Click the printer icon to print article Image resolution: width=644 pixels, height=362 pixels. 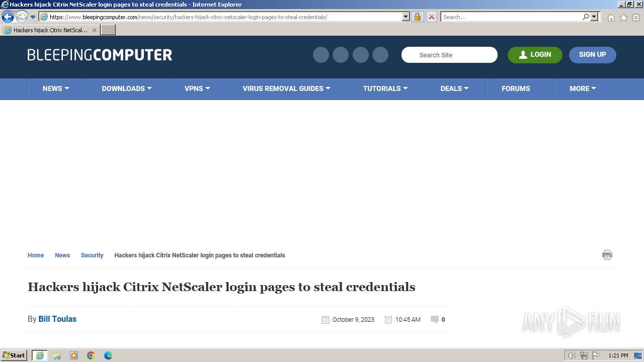[x=607, y=255]
